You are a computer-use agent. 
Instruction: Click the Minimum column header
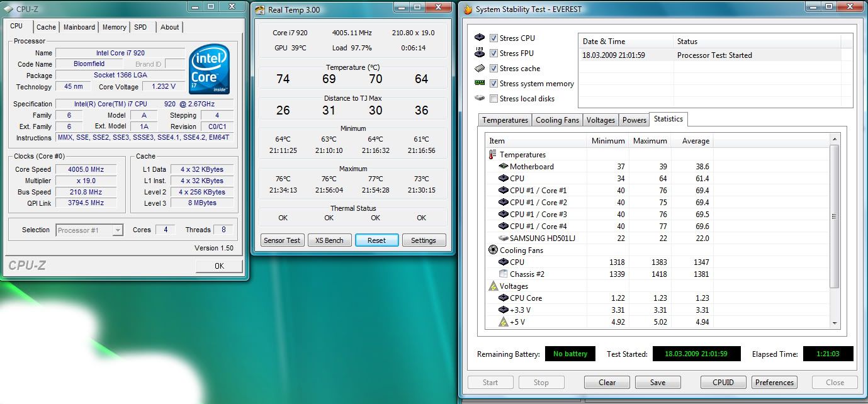point(608,141)
